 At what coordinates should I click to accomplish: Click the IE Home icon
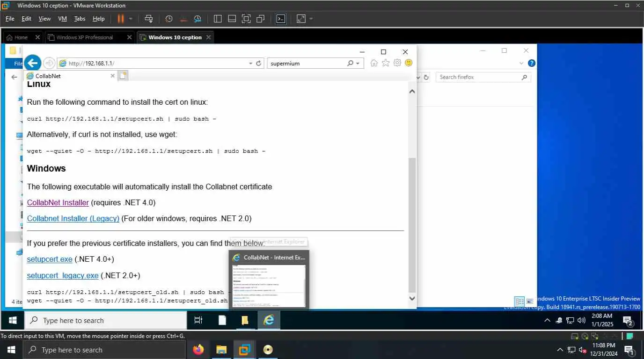[374, 63]
